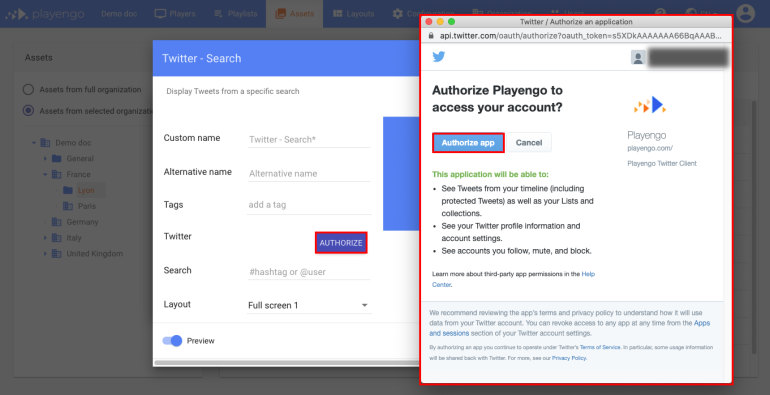Click the Demo doc label in top bar
The height and width of the screenshot is (395, 770).
tap(119, 14)
